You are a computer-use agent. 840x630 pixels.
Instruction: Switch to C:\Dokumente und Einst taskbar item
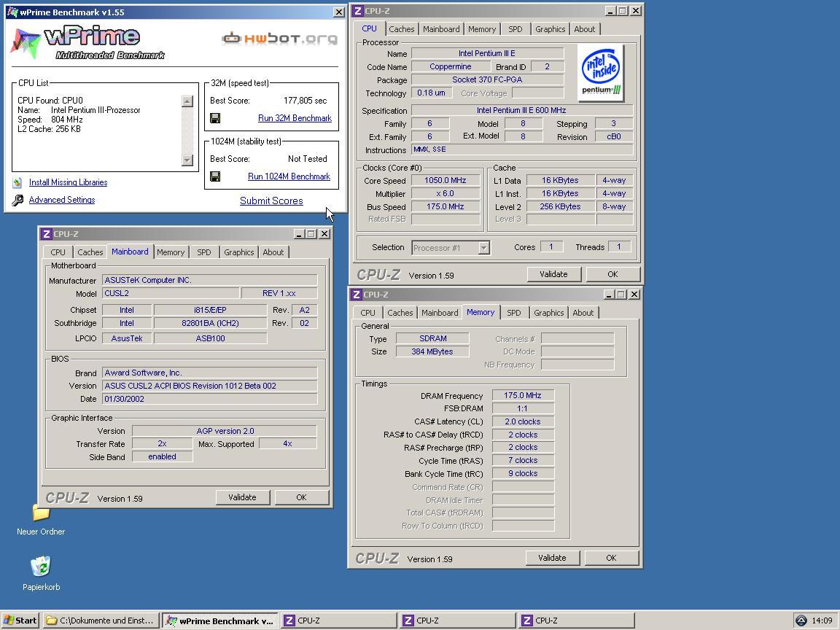tap(101, 621)
